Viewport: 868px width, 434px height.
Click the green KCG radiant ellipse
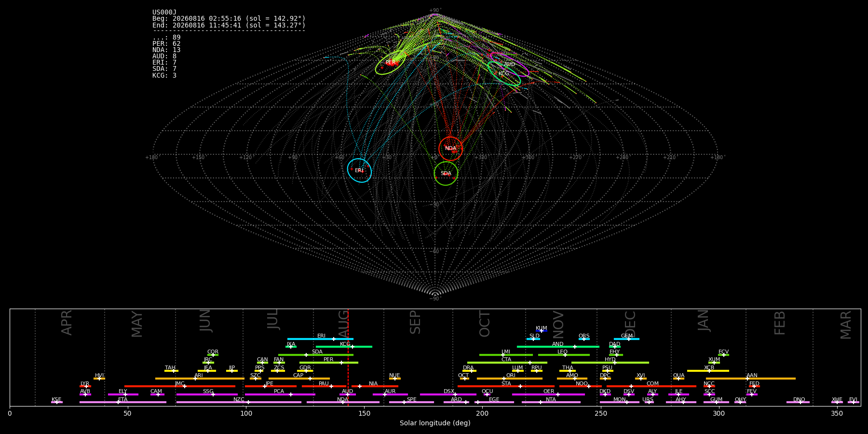[504, 73]
